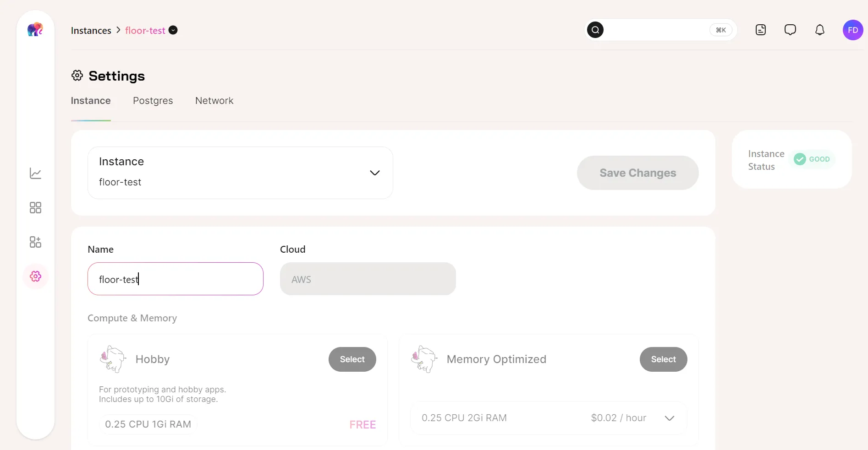The height and width of the screenshot is (450, 868).
Task: Open the add-apps grid-plus sidebar icon
Action: pyautogui.click(x=35, y=242)
